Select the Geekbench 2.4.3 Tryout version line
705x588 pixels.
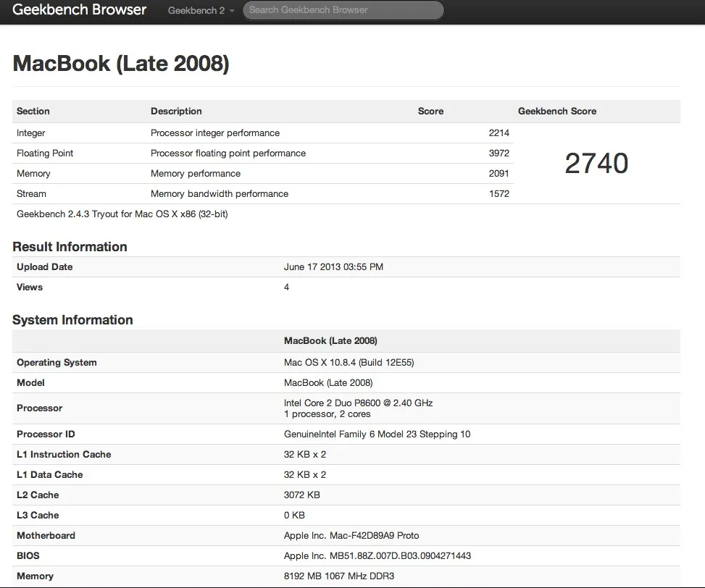coord(122,214)
